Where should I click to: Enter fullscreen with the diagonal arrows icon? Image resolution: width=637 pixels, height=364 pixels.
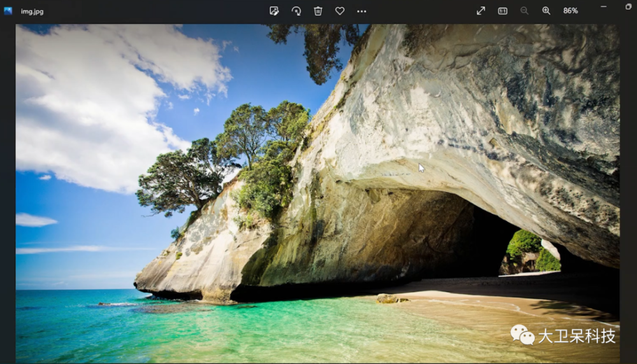pos(480,11)
